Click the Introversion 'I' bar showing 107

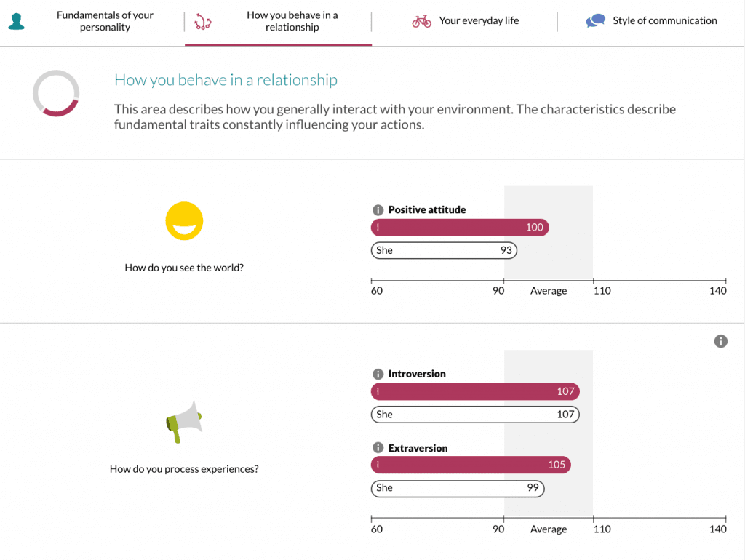click(475, 391)
